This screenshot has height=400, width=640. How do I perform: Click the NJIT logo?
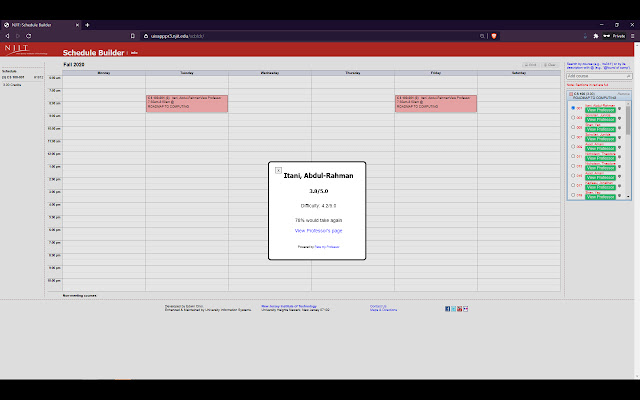pos(25,49)
